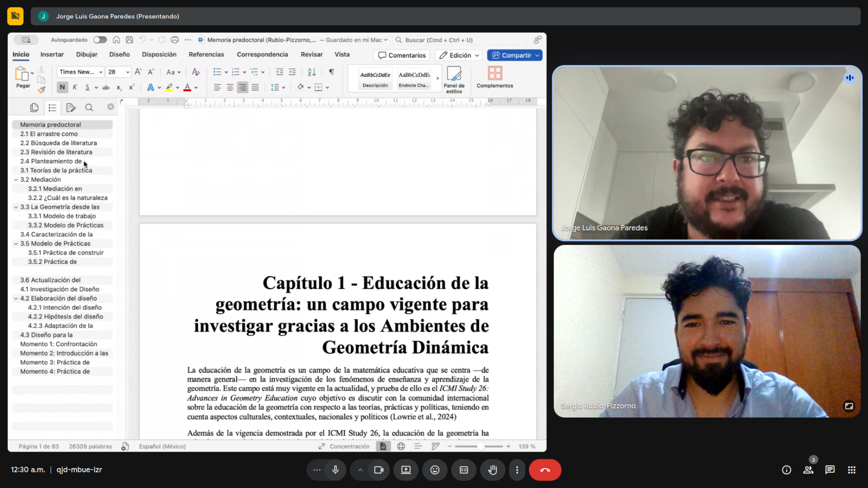Click the Pegar paste icon
Screen dimensions: 868x488
pyautogui.click(x=22, y=74)
